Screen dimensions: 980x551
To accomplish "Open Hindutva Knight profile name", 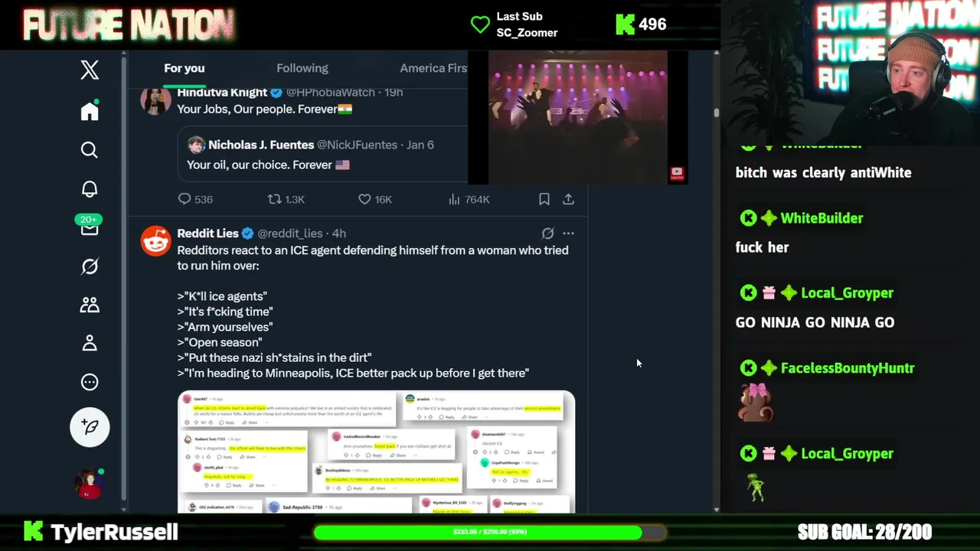I will (x=222, y=92).
